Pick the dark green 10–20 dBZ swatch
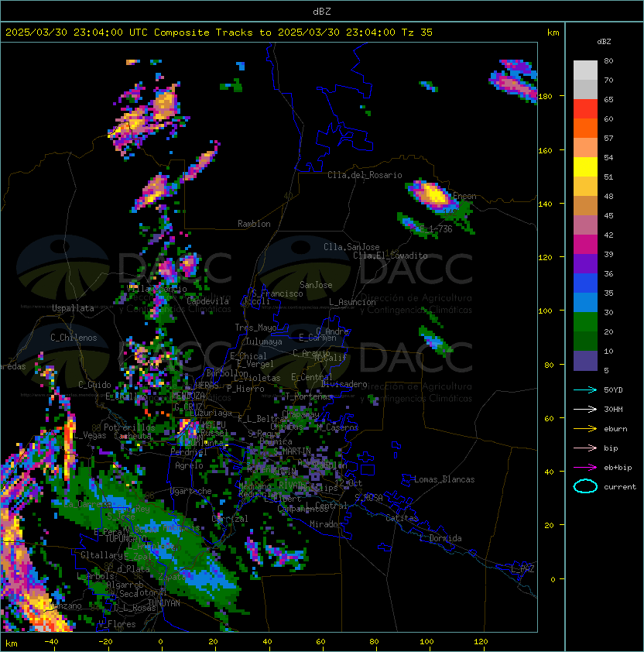 585,341
